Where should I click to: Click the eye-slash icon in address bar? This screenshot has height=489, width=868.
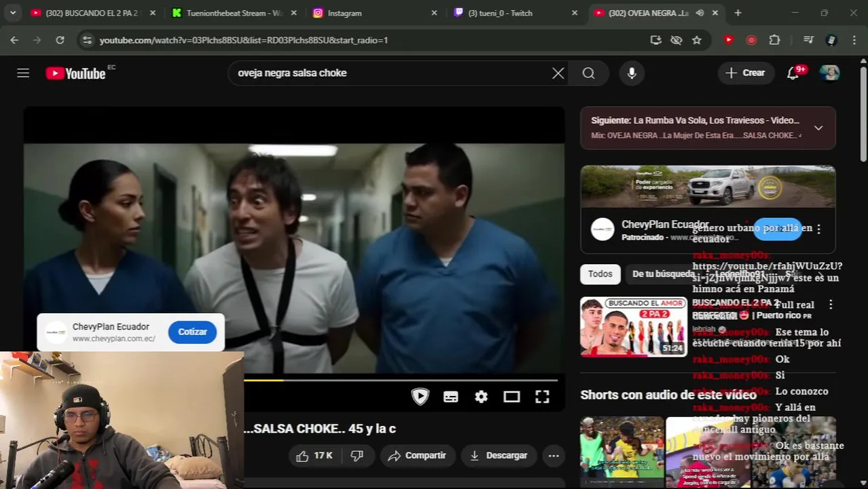pyautogui.click(x=676, y=40)
